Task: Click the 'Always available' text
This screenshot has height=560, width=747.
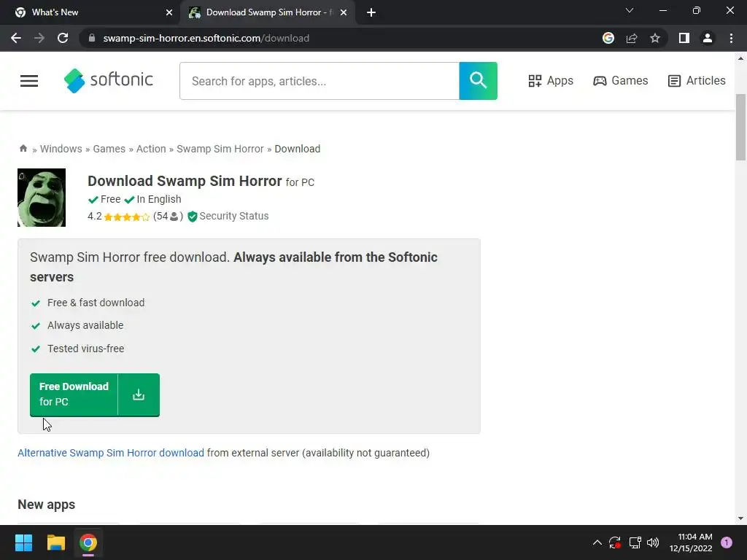Action: tap(85, 325)
